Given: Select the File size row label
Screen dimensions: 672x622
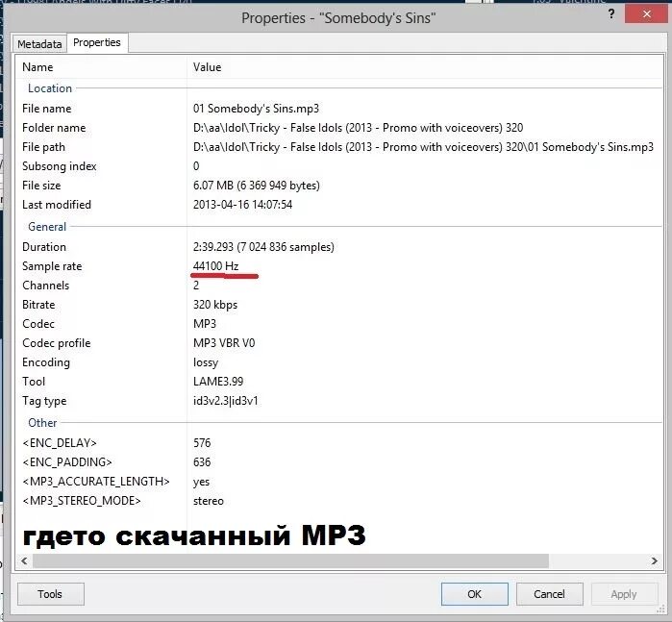Looking at the screenshot, I should [41, 186].
